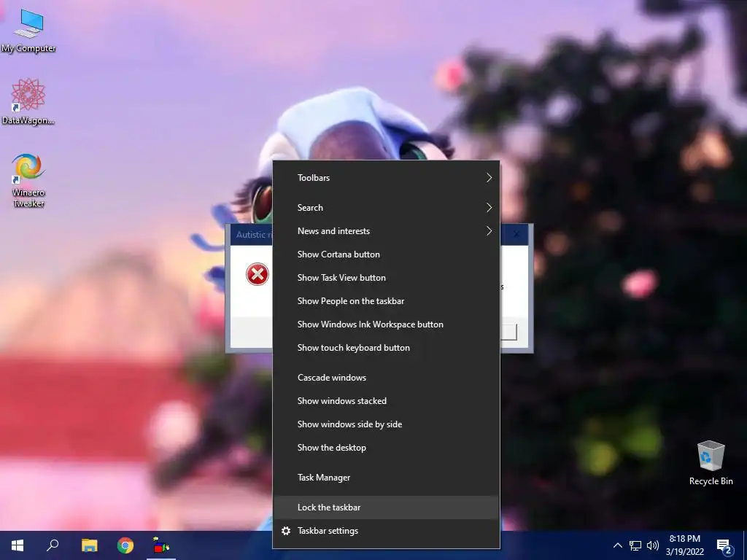Switch to the colorful blocks taskbar app
Viewport: 747px width, 560px height.
(x=161, y=545)
